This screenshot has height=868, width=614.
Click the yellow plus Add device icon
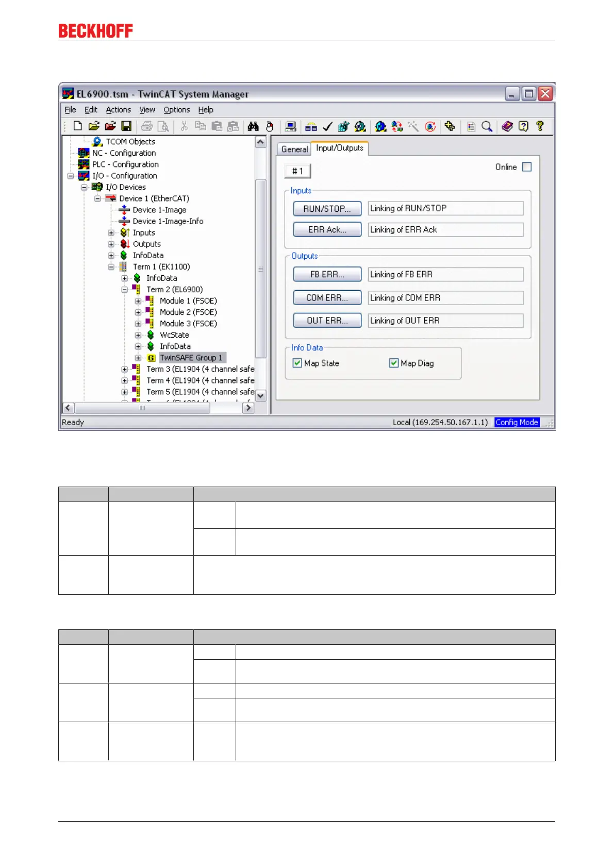(450, 126)
